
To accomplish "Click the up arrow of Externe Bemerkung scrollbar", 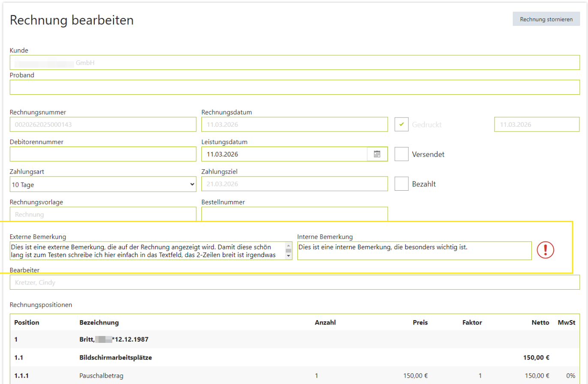I will coord(288,245).
